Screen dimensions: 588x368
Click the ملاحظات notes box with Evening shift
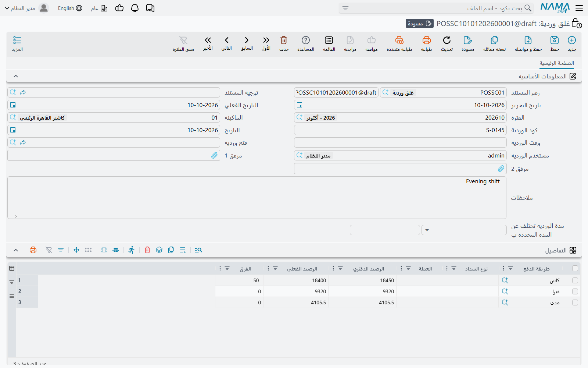tap(257, 198)
